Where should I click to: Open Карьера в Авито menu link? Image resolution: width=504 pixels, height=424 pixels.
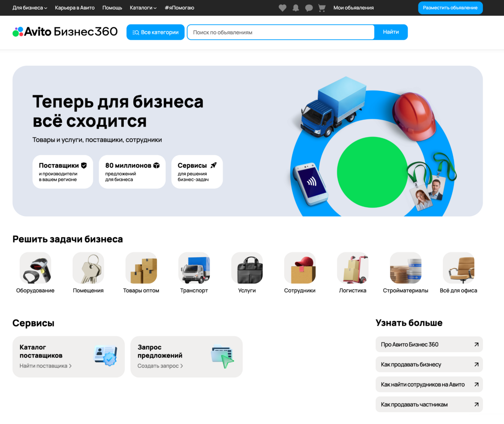pos(75,8)
